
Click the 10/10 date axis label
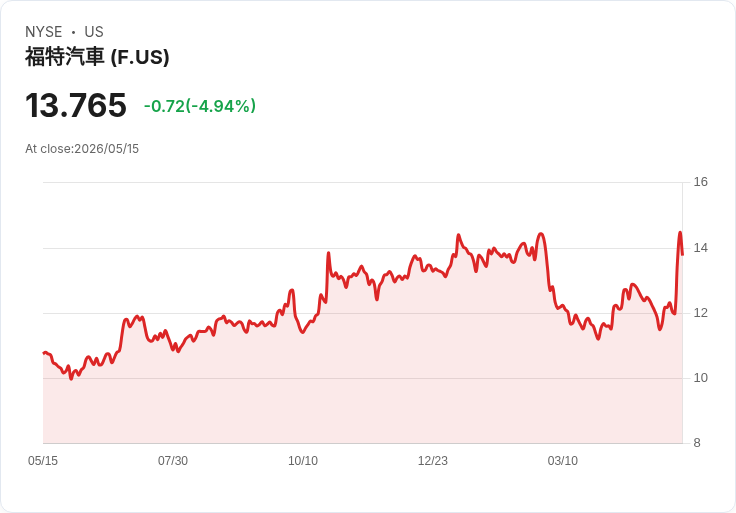click(303, 461)
